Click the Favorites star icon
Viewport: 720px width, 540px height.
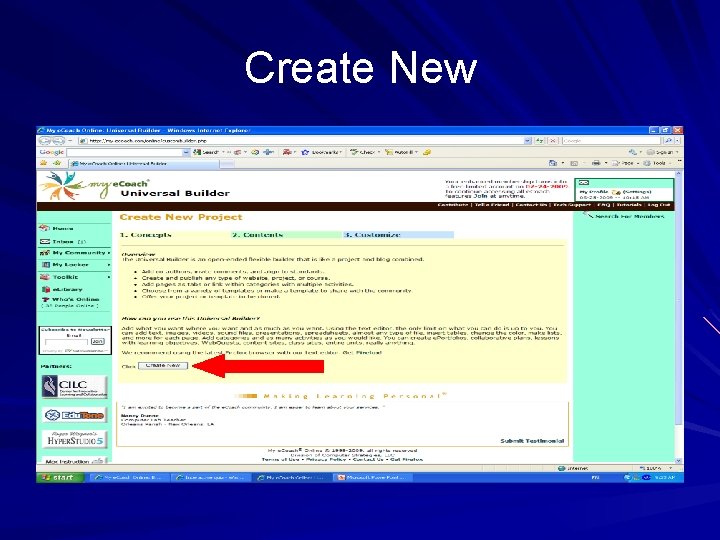44,163
